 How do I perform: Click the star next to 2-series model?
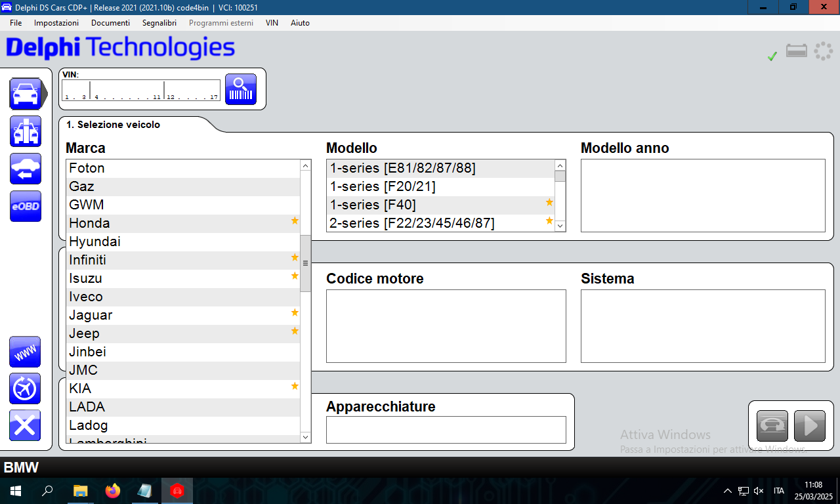549,221
